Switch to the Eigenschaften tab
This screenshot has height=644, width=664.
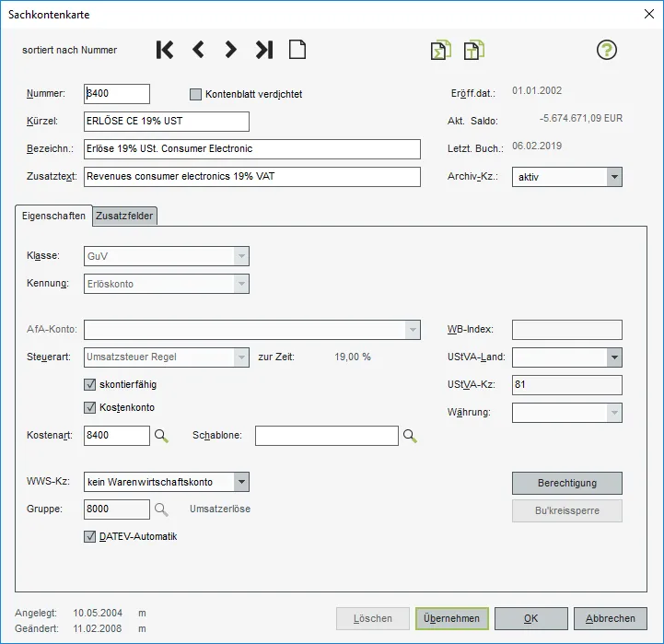(x=53, y=216)
